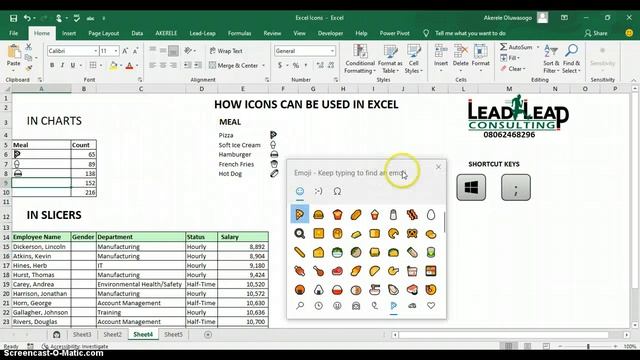The image size is (640, 360).
Task: Add a new sheet with plus button
Action: (208, 335)
